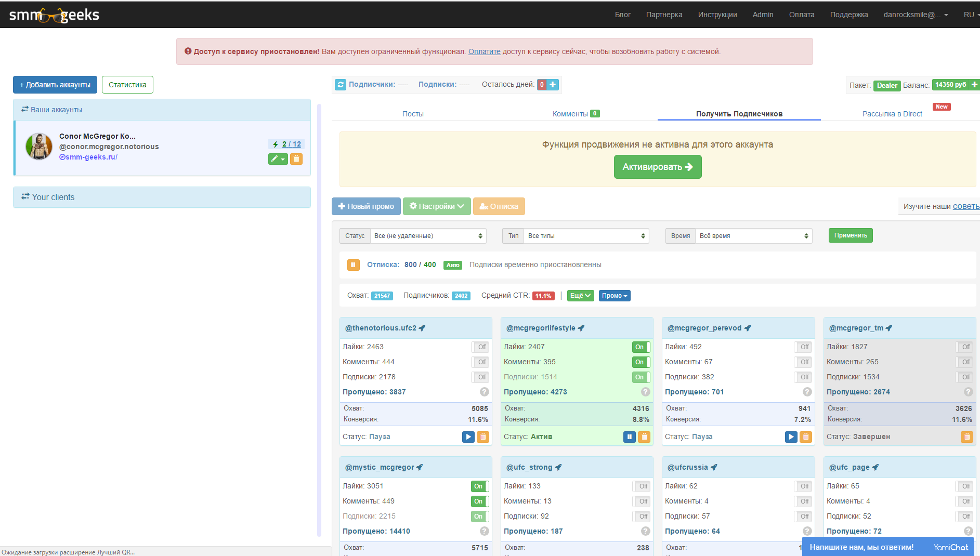
Task: Expand the green Ещё dropdown
Action: (x=581, y=296)
